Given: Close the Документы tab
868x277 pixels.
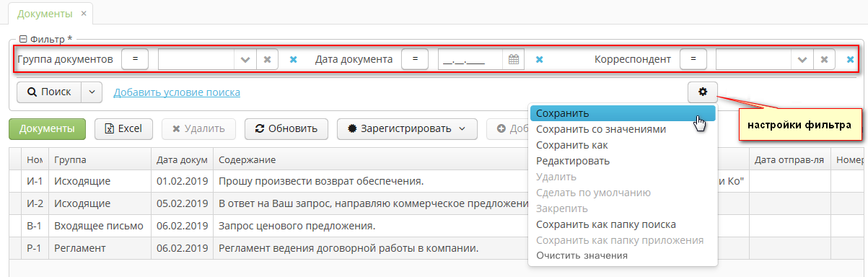Looking at the screenshot, I should [84, 14].
